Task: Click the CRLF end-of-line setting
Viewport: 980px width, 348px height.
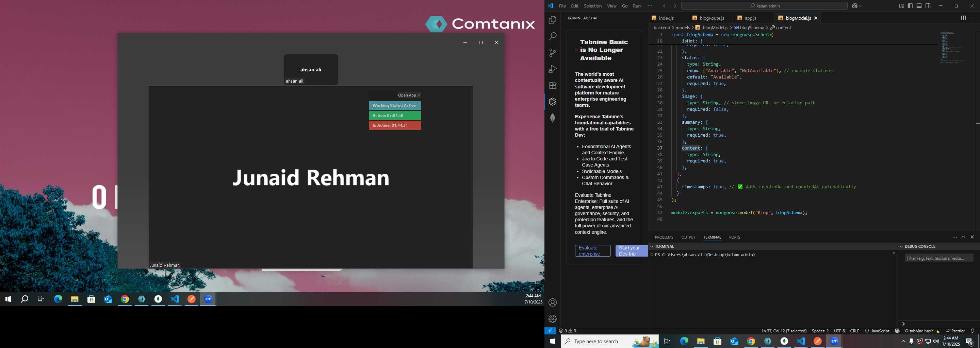Action: click(x=854, y=331)
